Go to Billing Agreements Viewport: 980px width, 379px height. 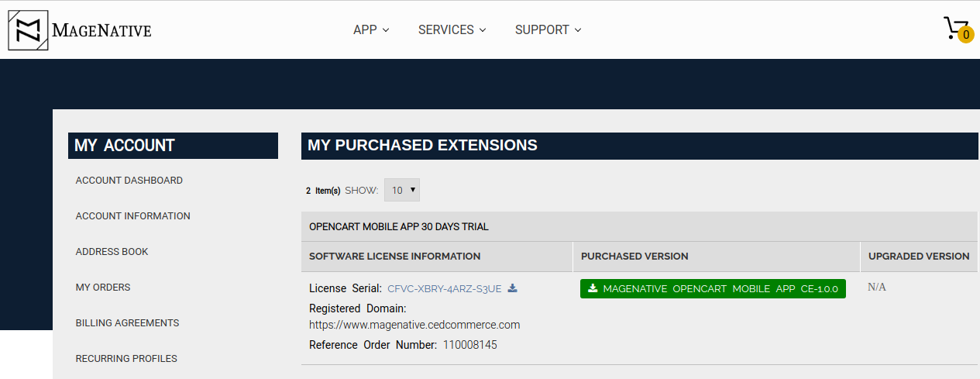pyautogui.click(x=128, y=323)
